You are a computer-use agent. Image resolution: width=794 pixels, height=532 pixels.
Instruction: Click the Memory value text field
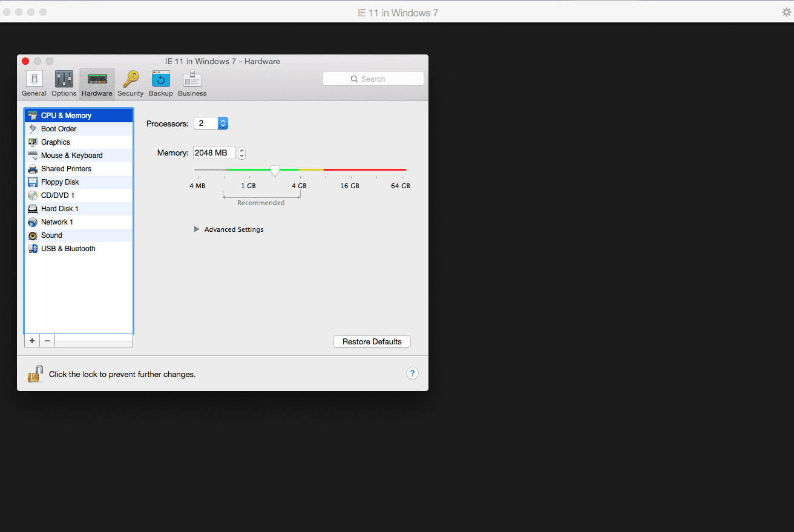tap(214, 153)
